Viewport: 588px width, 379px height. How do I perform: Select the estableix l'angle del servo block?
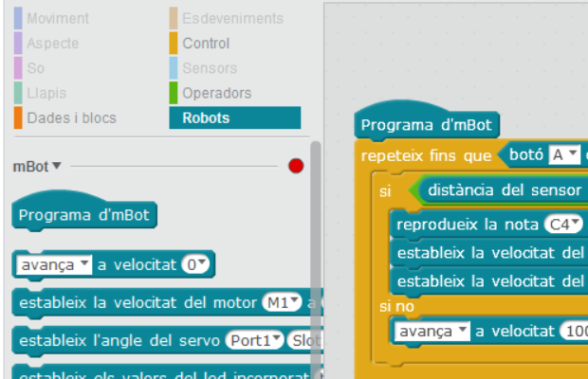167,341
